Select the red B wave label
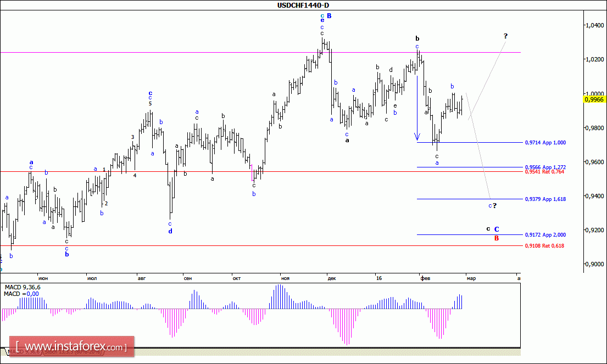The width and height of the screenshot is (607, 364). [497, 238]
